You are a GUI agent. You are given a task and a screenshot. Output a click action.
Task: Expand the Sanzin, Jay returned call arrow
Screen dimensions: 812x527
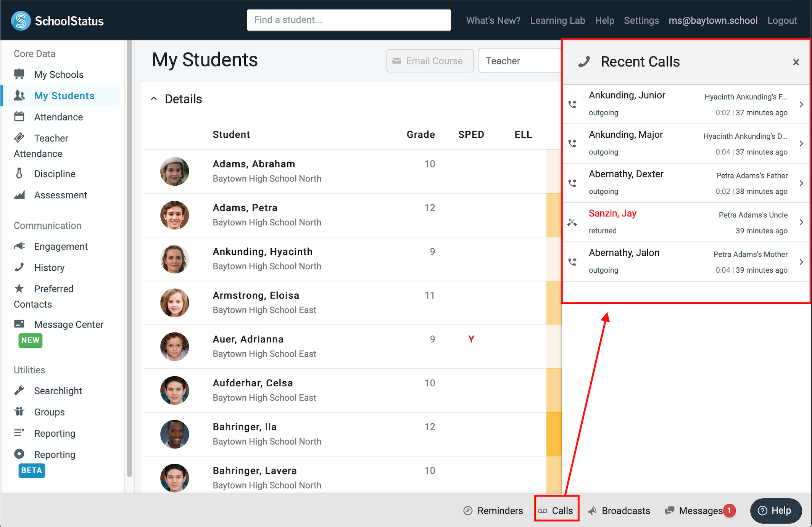click(801, 222)
